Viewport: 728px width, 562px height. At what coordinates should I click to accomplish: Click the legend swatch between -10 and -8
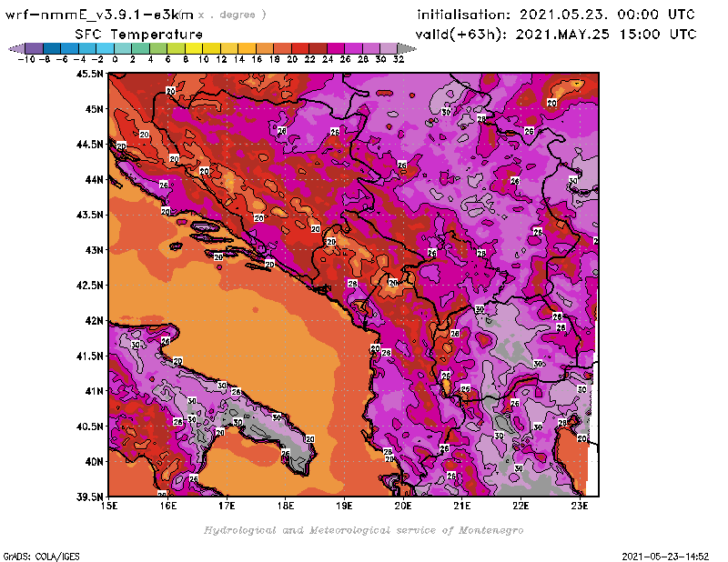pos(35,48)
